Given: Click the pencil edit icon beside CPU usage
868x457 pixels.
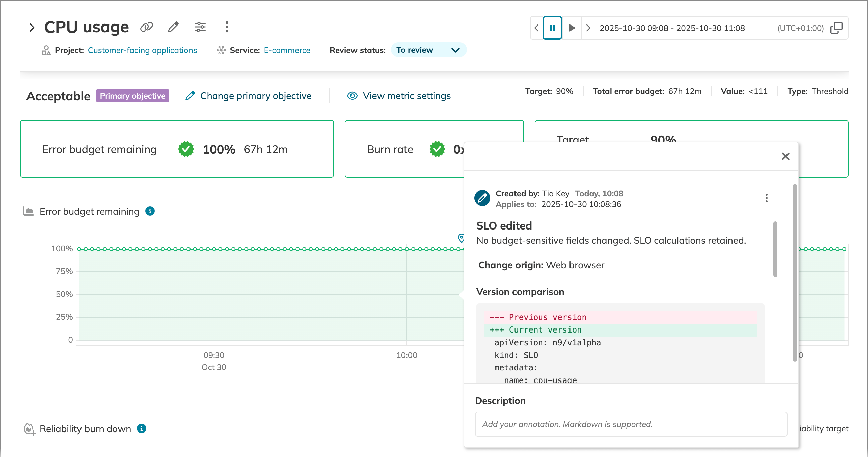Looking at the screenshot, I should (x=173, y=27).
